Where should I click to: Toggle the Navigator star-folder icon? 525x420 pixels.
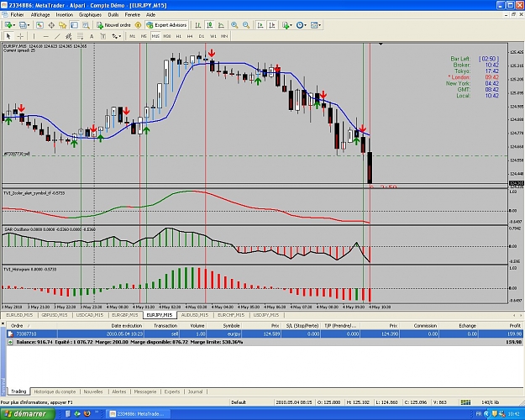click(x=63, y=25)
